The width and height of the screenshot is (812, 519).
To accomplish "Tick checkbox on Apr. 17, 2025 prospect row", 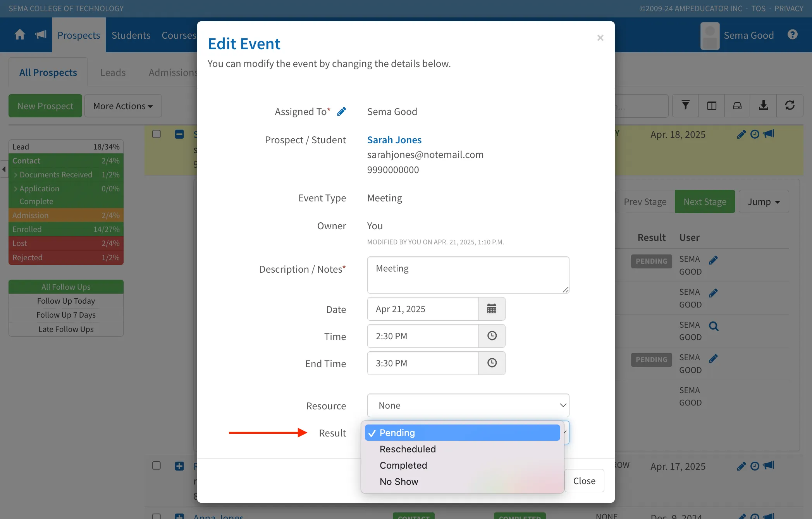I will coord(157,466).
